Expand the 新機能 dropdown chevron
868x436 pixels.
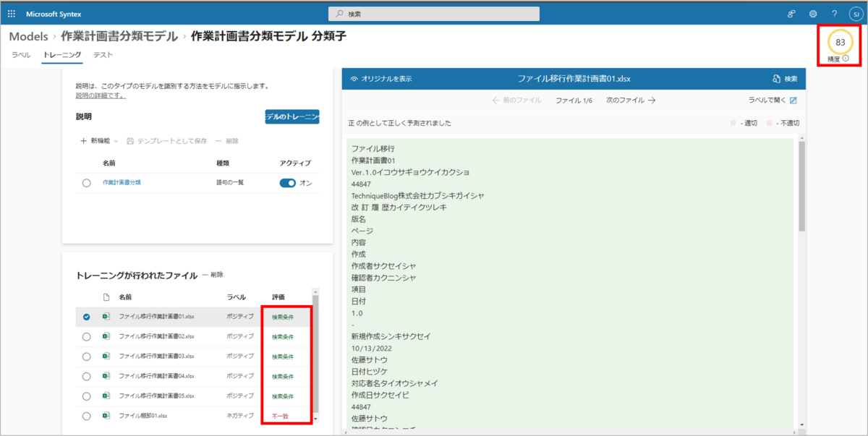click(116, 141)
